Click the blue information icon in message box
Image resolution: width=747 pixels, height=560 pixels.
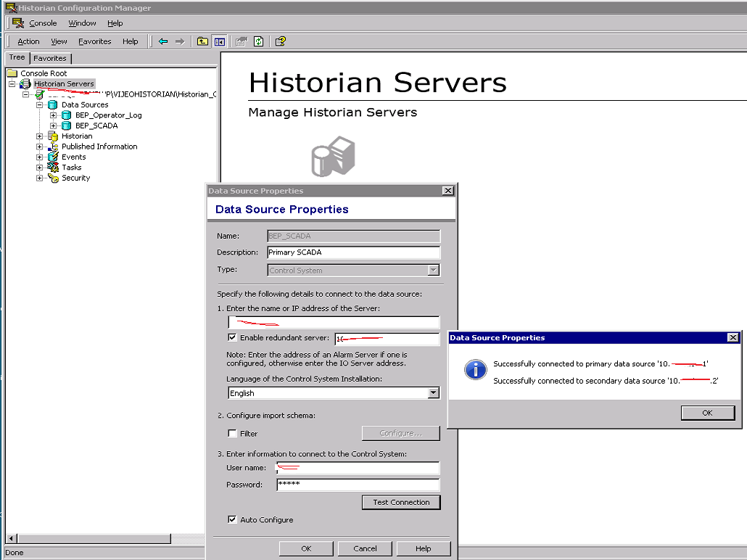pos(476,370)
